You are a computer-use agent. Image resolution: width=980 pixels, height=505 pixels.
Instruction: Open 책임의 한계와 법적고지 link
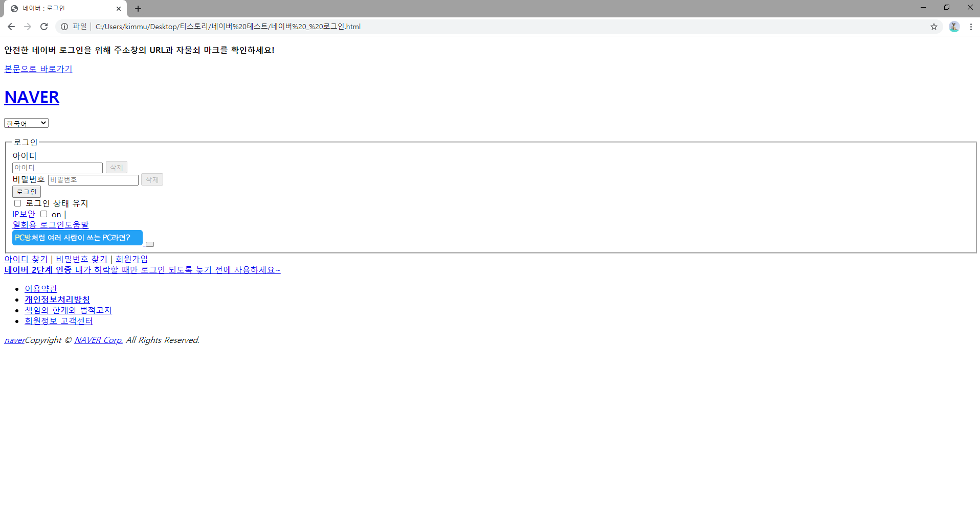[68, 310]
